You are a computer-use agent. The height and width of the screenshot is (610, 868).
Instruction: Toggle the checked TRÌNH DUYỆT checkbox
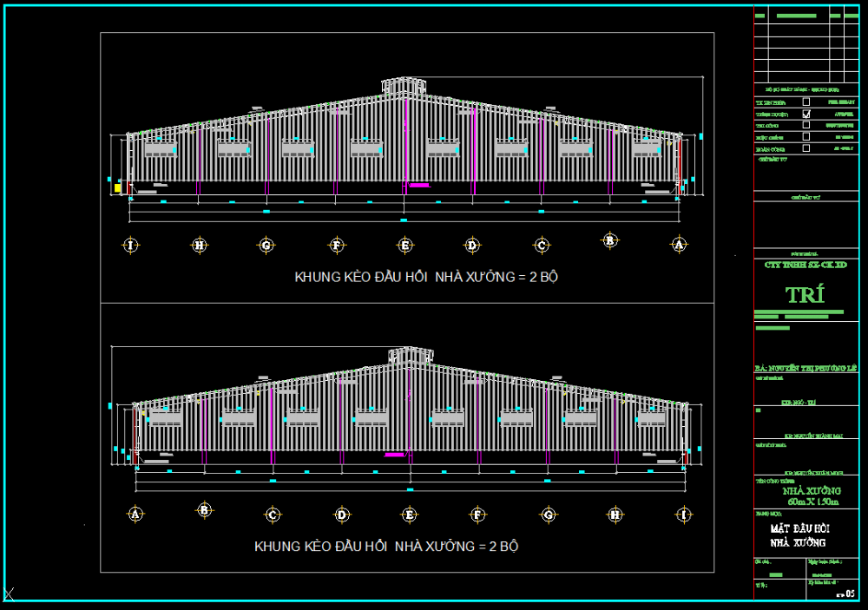click(x=806, y=114)
